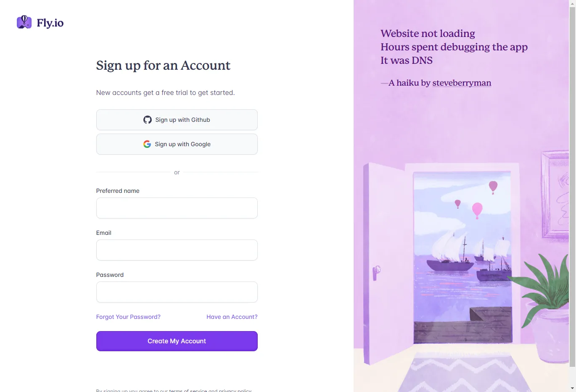576x392 pixels.
Task: Focus the Preferred name field
Action: click(177, 208)
